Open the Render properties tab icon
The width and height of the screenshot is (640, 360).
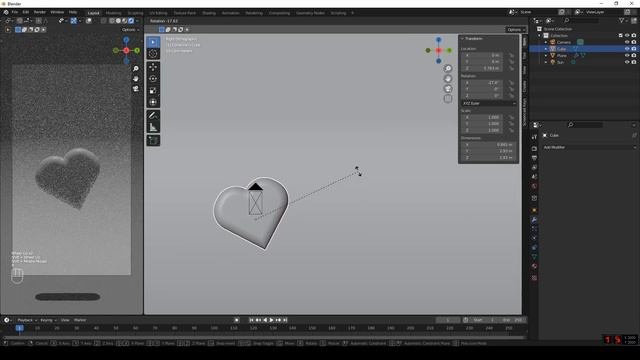point(534,149)
